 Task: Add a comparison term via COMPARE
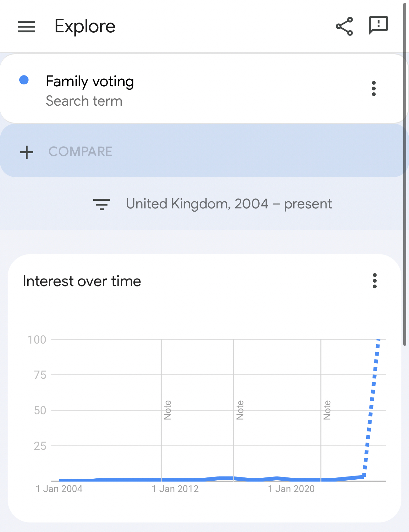[x=80, y=152]
